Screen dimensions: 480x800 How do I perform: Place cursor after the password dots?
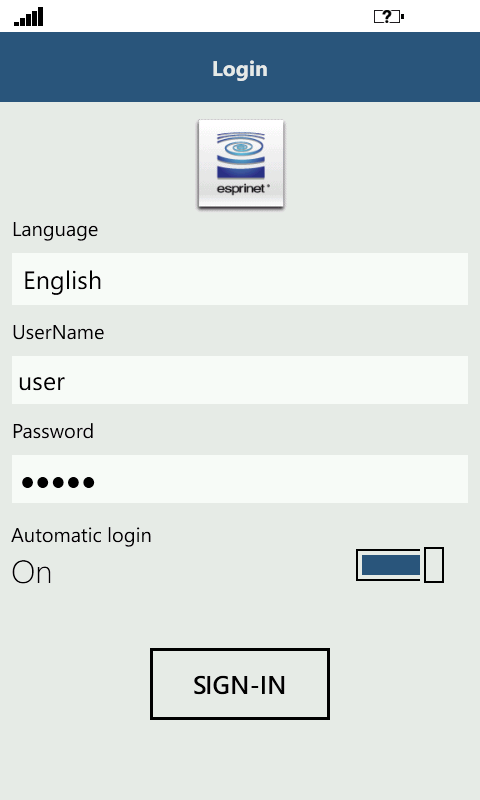tap(97, 482)
